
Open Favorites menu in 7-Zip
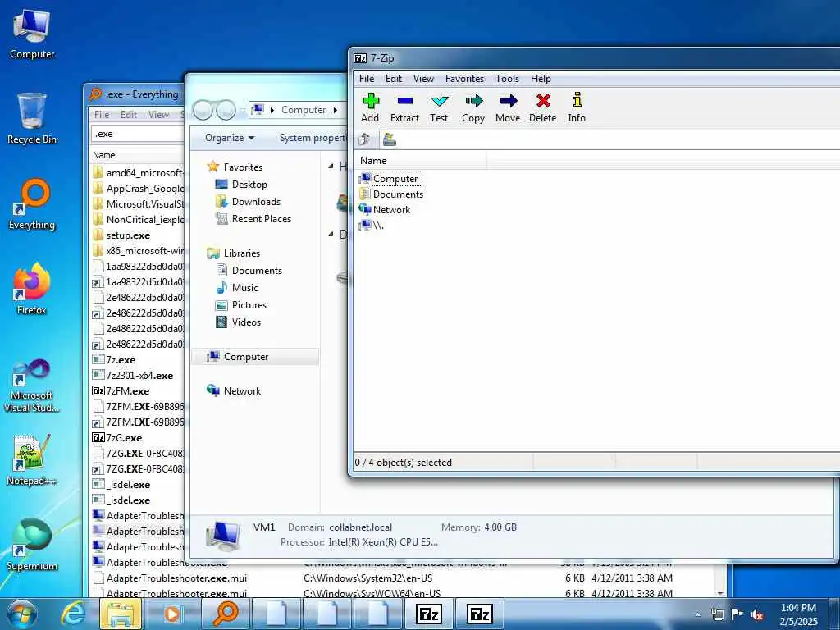(x=464, y=79)
